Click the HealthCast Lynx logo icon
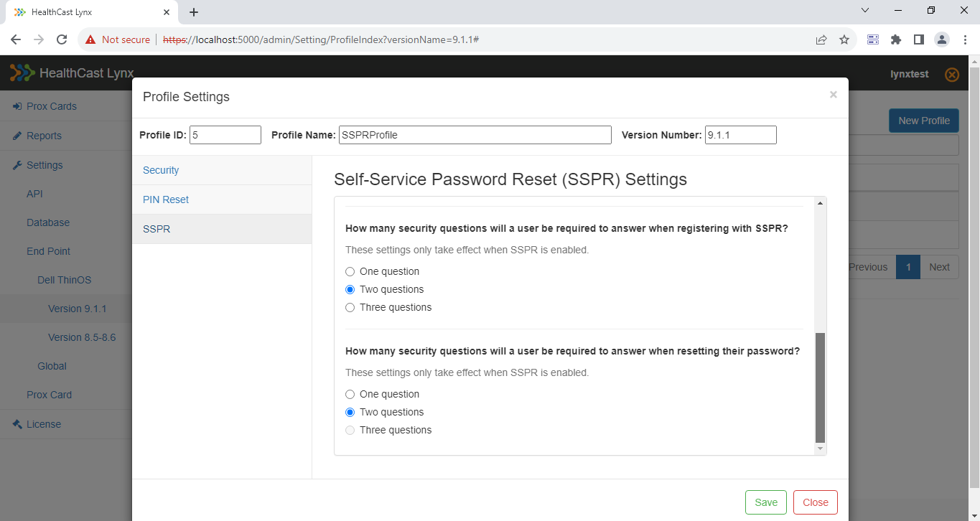980x521 pixels. pyautogui.click(x=22, y=72)
